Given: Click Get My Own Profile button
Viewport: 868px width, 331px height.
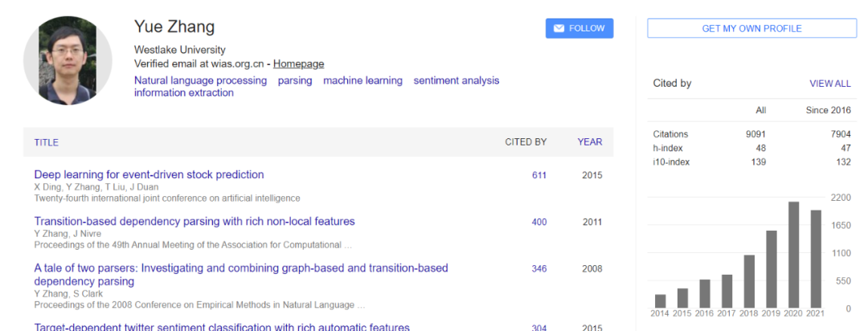Looking at the screenshot, I should pyautogui.click(x=751, y=28).
